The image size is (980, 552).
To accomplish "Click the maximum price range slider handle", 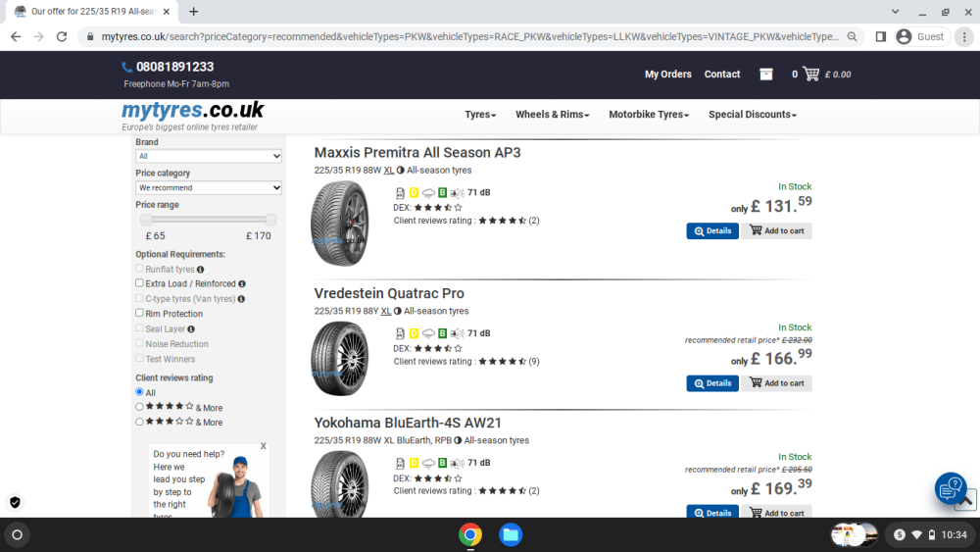I will [270, 220].
